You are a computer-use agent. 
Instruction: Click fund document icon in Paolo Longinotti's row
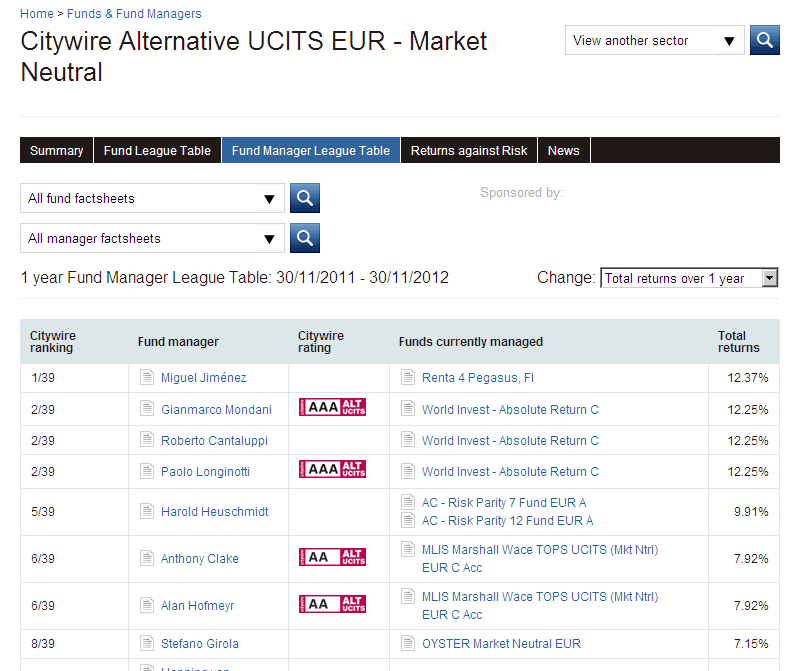click(x=408, y=471)
